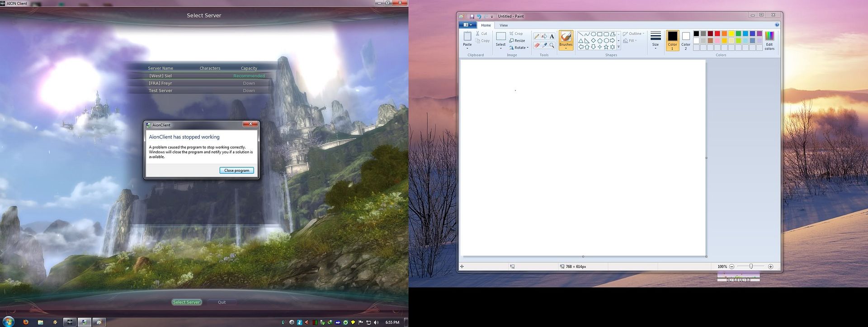This screenshot has width=868, height=327.
Task: Switch to the Home ribbon tab
Action: [x=486, y=25]
